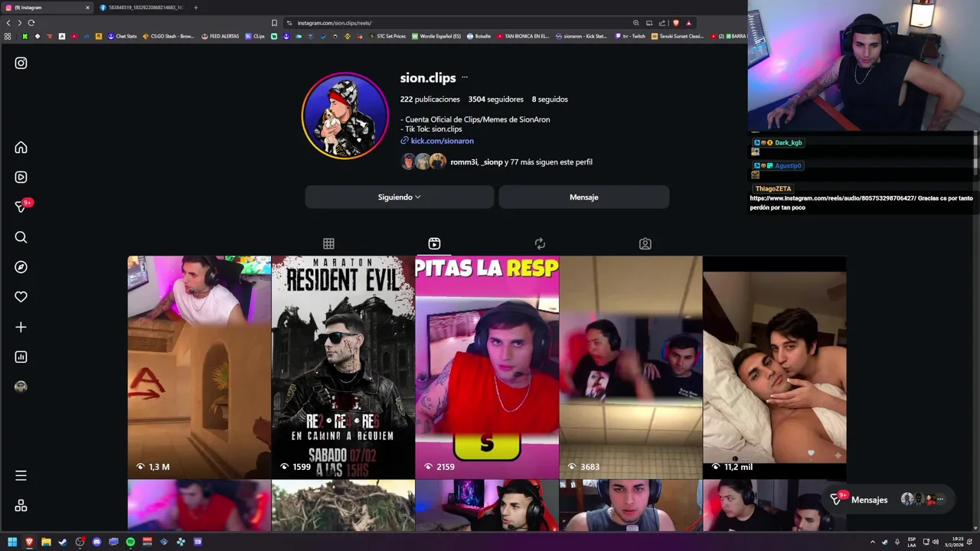
Task: Open the dashboard chart icon in sidebar
Action: 21,357
